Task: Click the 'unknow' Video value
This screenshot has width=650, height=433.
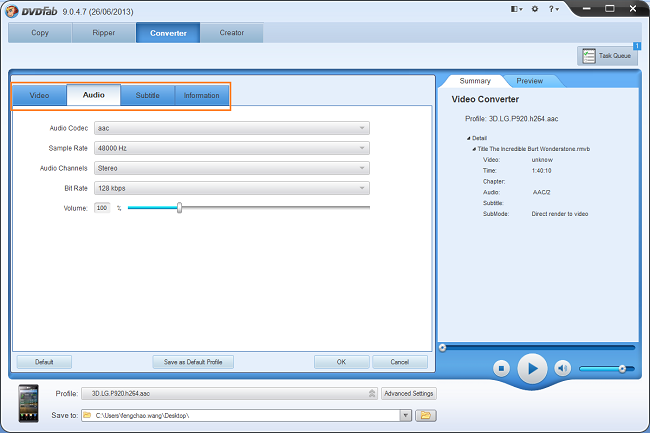Action: point(542,160)
